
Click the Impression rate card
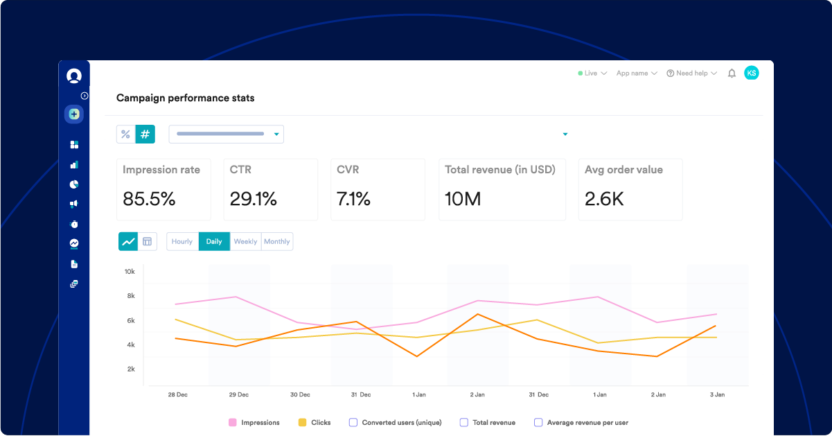(163, 189)
